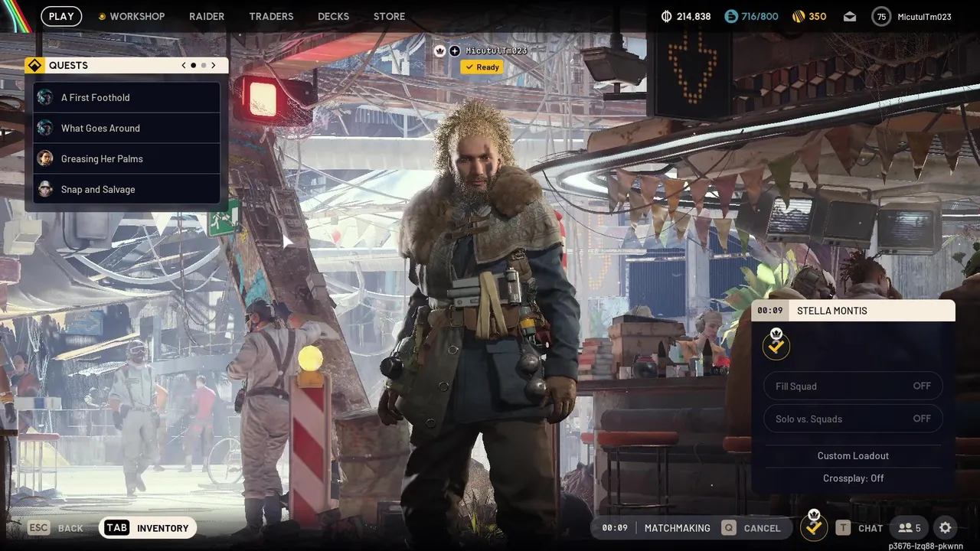Select the second quests page dot
The width and height of the screenshot is (980, 551).
203,66
